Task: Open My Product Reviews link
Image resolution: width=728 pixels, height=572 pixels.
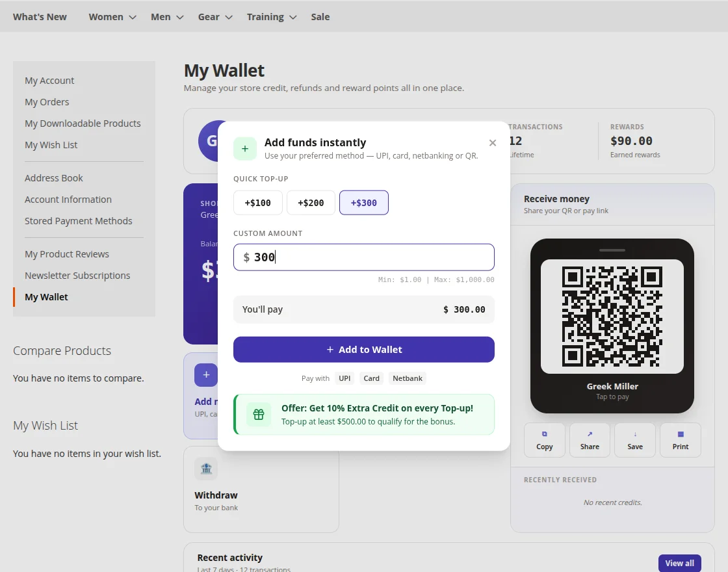Action: point(67,254)
